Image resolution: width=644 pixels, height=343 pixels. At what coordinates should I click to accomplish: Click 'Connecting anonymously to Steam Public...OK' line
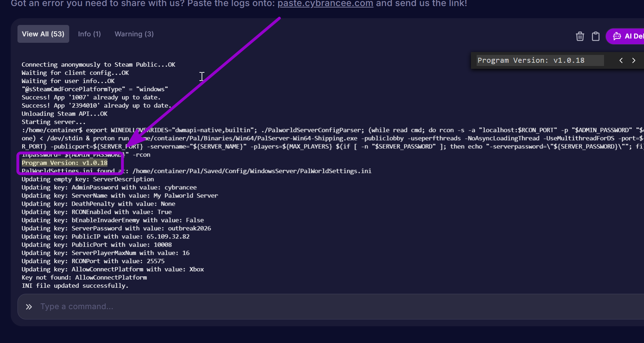coord(98,65)
